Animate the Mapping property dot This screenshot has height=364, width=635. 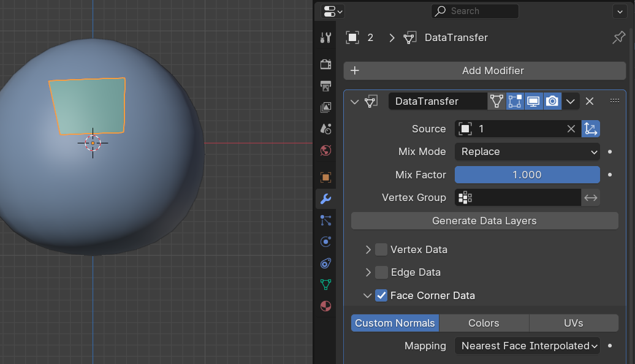610,346
